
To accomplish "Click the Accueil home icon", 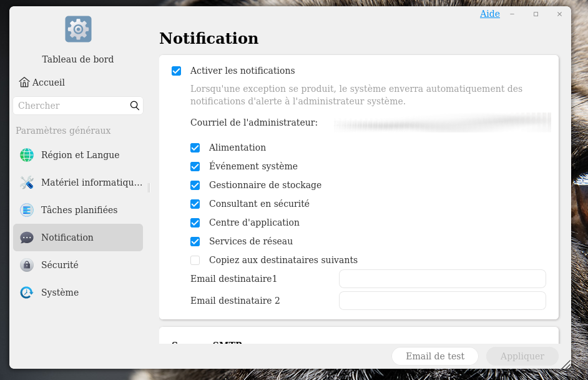I will (x=24, y=82).
